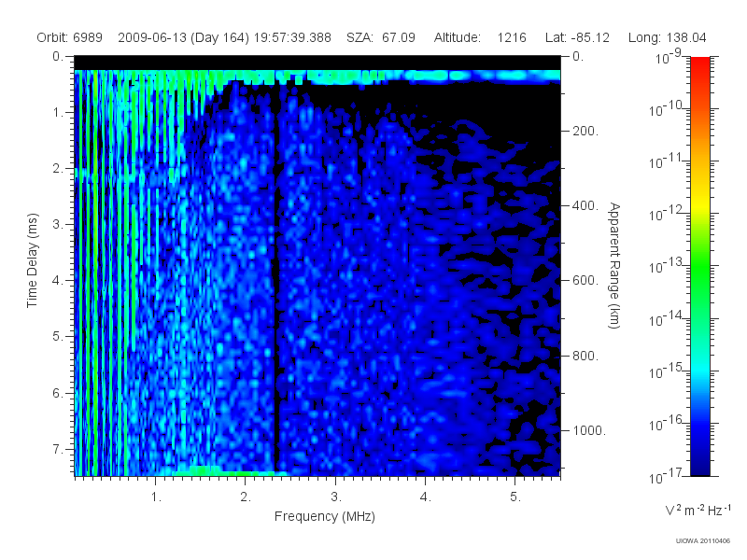The image size is (747, 560).
Task: Click the 'Orbit: 6989' header text
Action: click(x=69, y=37)
